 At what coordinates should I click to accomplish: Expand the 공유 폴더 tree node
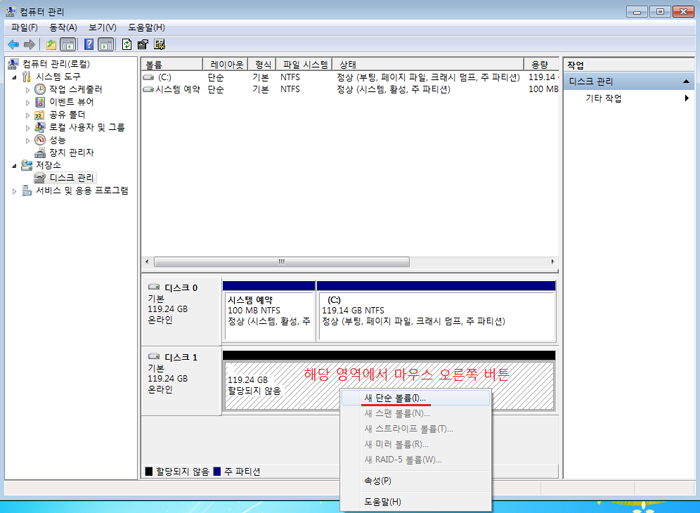28,116
